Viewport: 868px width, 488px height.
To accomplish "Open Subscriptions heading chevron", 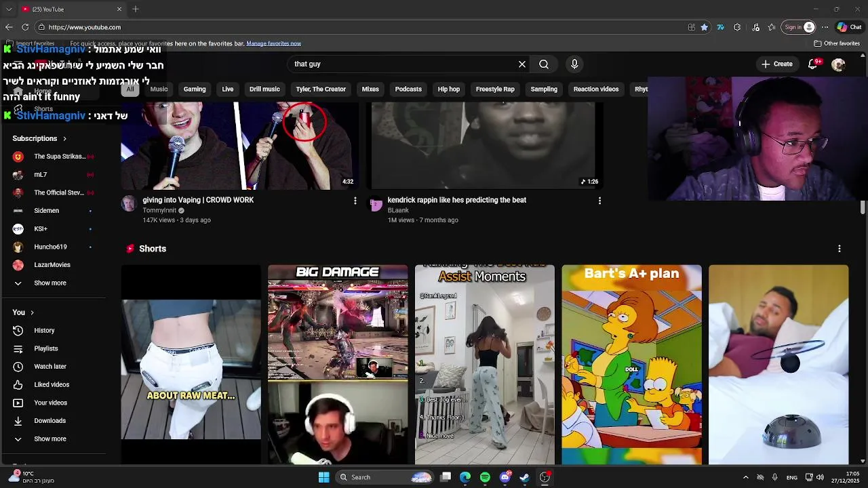I will (64, 139).
